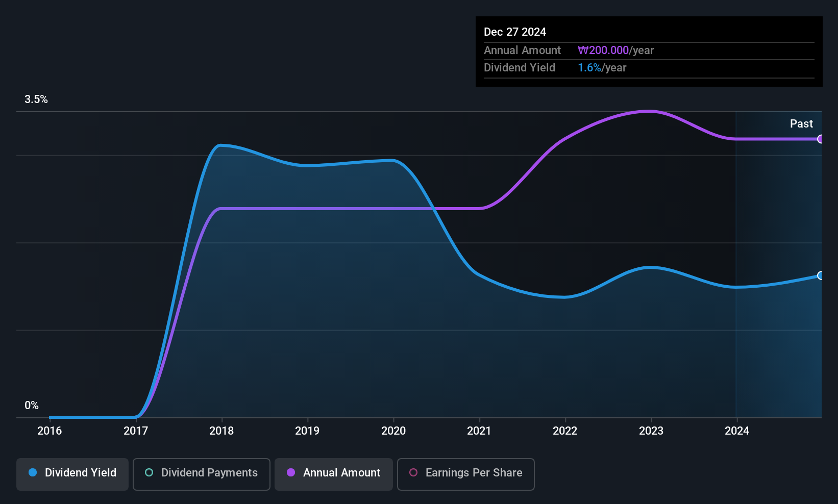Click the teal Dividend Payments circle icon
838x504 pixels.
149,472
